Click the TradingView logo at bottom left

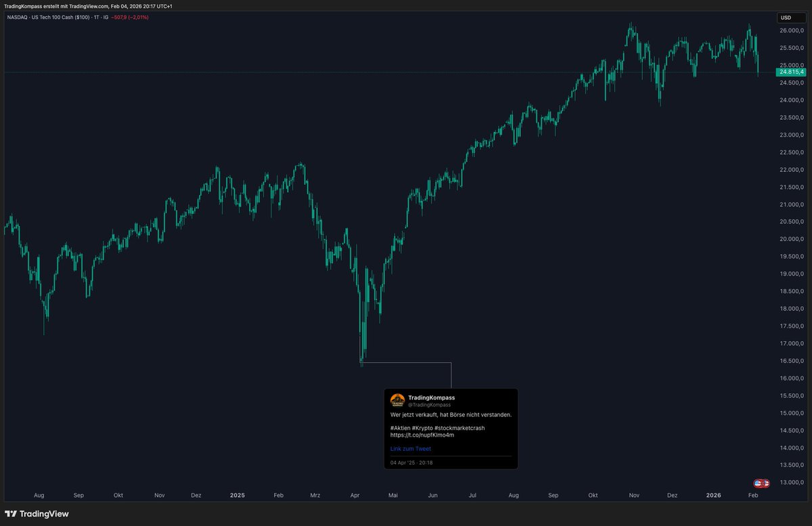pos(37,514)
